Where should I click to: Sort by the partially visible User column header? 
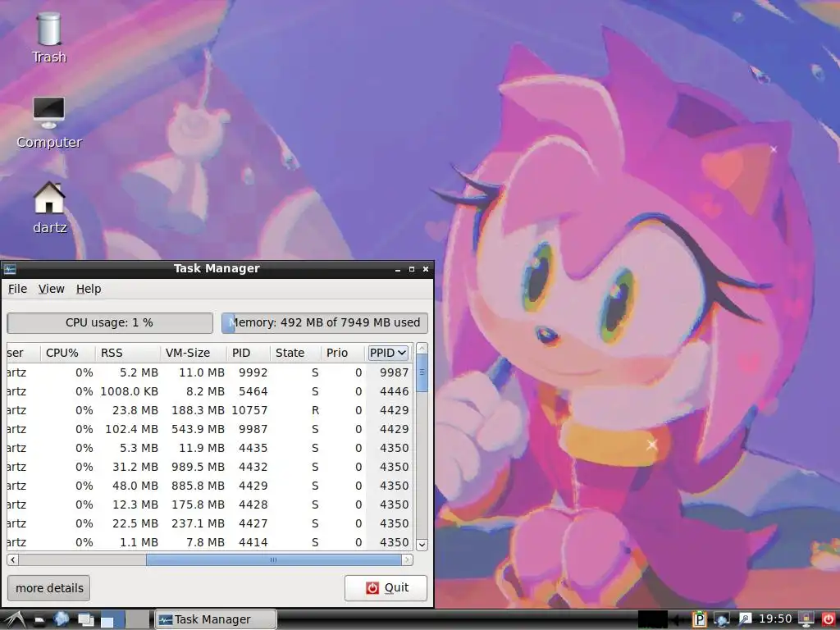click(x=24, y=353)
